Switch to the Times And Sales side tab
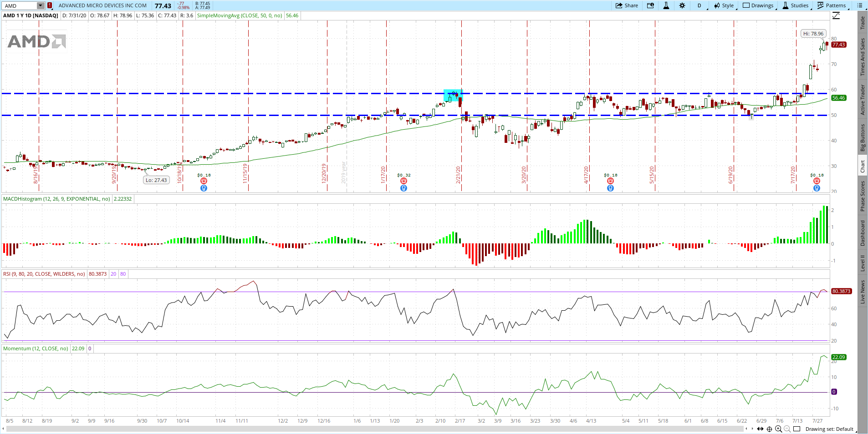This screenshot has width=868, height=434. [863, 57]
